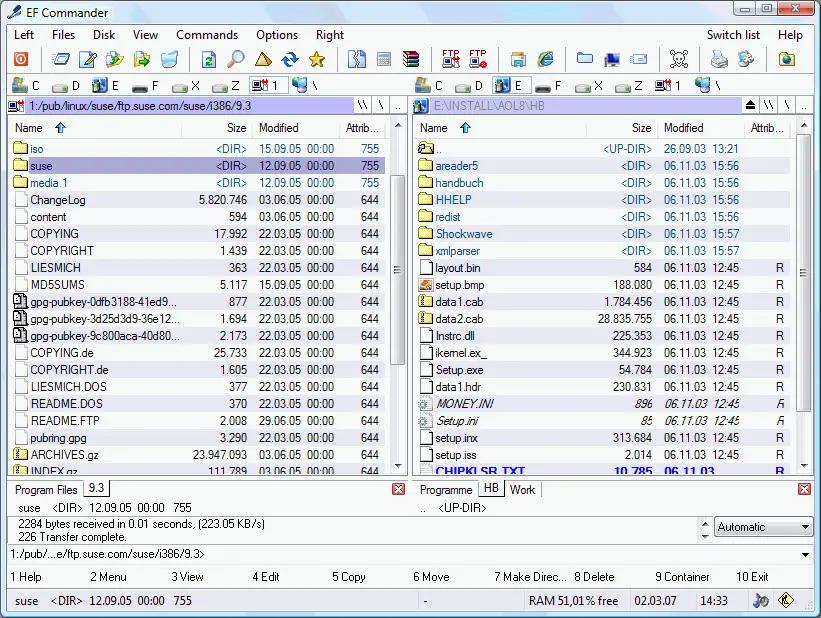Open the Internet Explorer toolbar icon
This screenshot has height=618, width=821.
pos(545,60)
